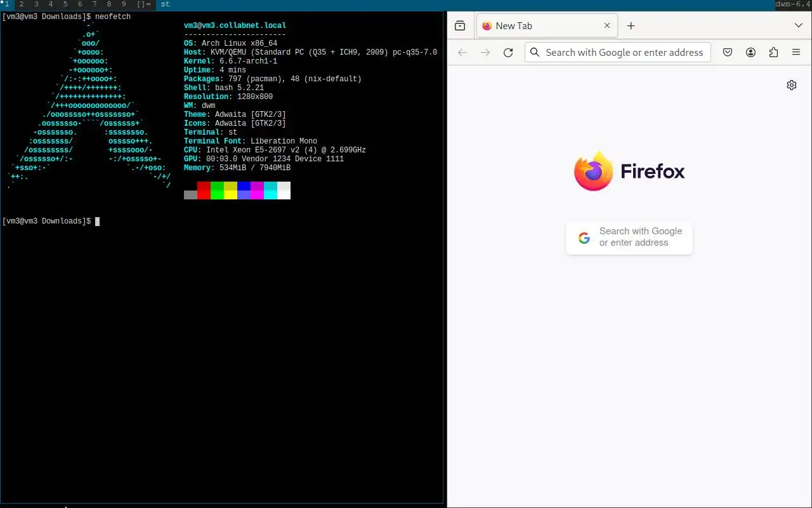Click the CPU Intel Xeon E5-2697 line
Screen dimensions: 812x508
click(275, 150)
